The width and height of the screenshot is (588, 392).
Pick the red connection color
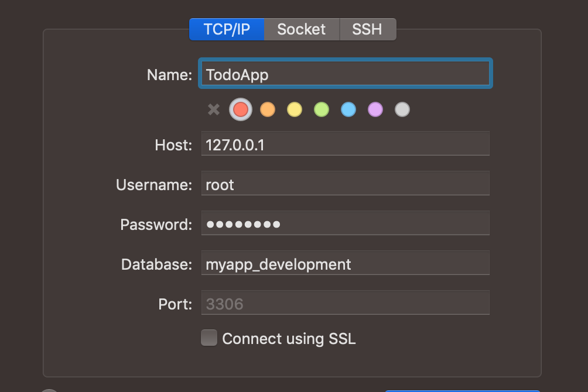coord(240,109)
